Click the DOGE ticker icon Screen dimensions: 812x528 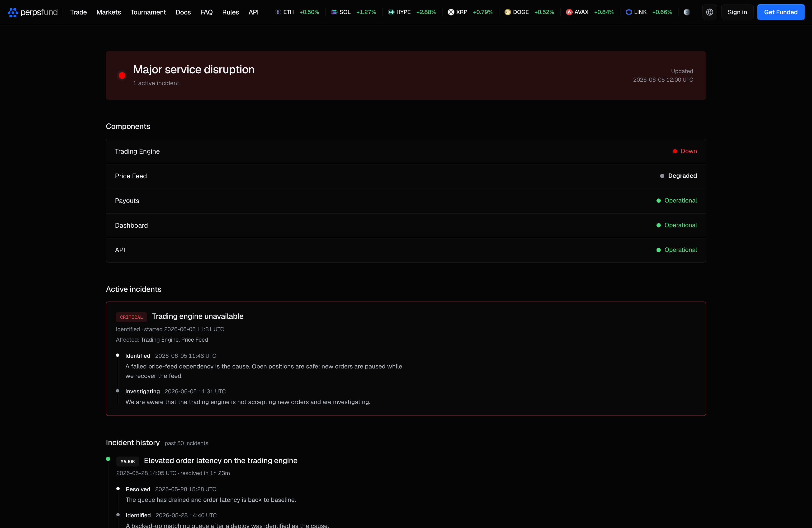[507, 12]
